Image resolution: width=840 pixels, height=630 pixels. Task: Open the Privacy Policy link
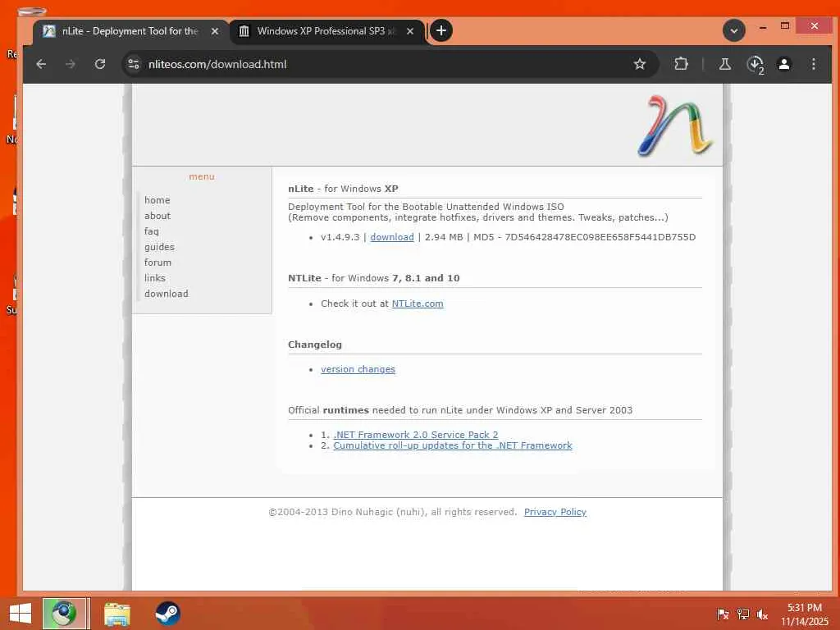coord(555,512)
